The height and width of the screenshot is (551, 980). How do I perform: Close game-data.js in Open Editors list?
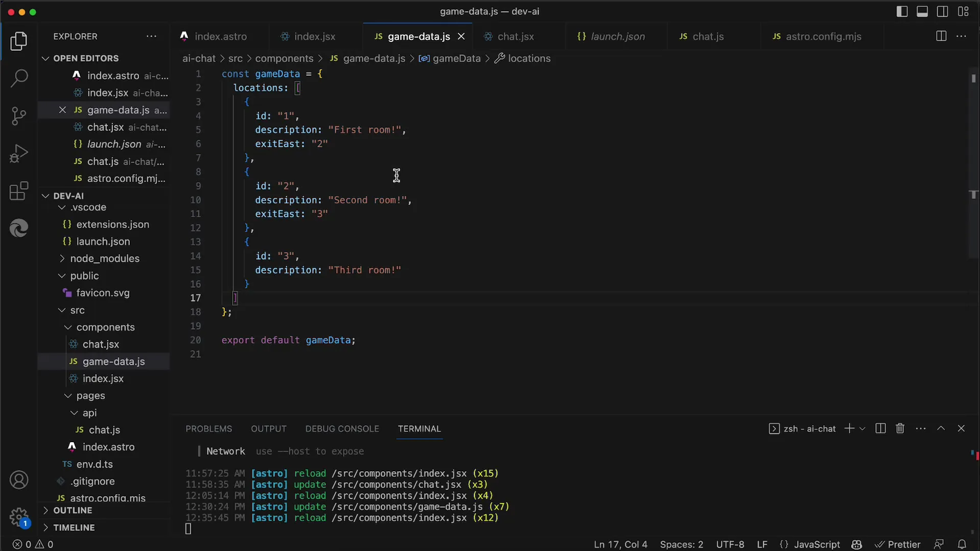(62, 110)
